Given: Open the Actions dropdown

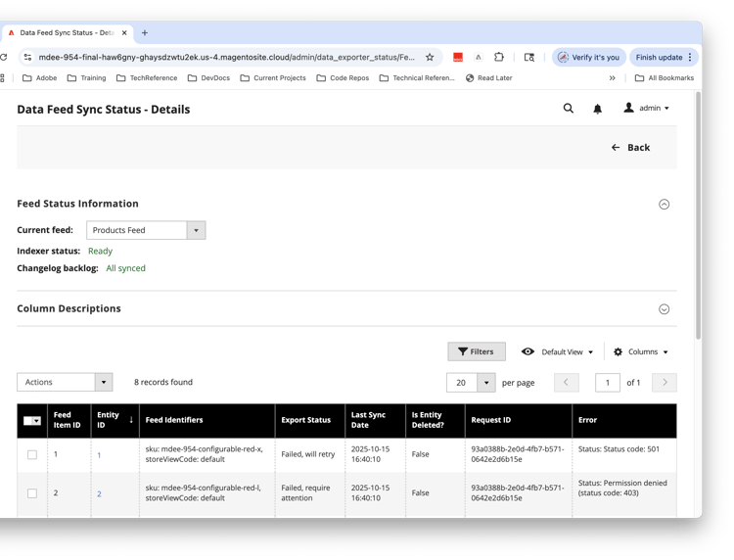Looking at the screenshot, I should click(65, 382).
